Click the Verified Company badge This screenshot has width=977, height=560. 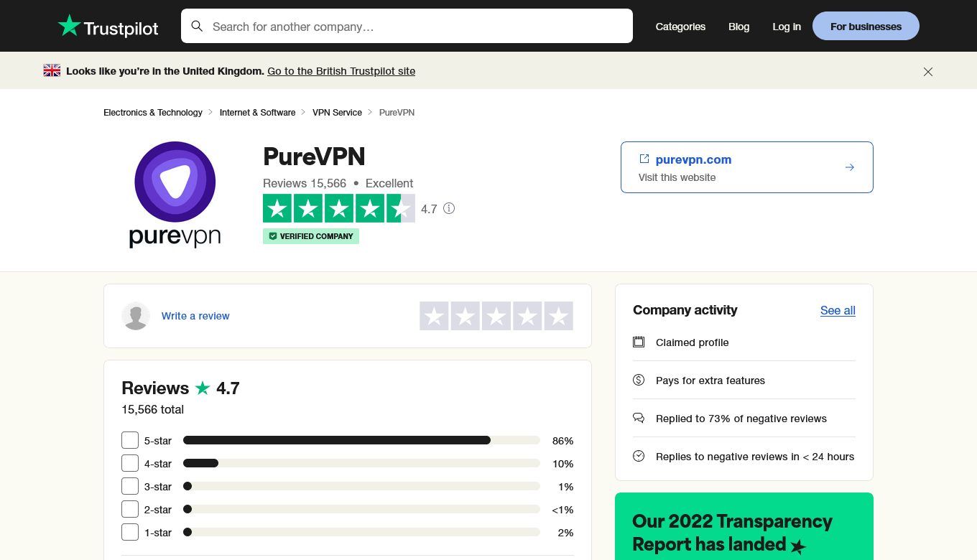pyautogui.click(x=311, y=236)
